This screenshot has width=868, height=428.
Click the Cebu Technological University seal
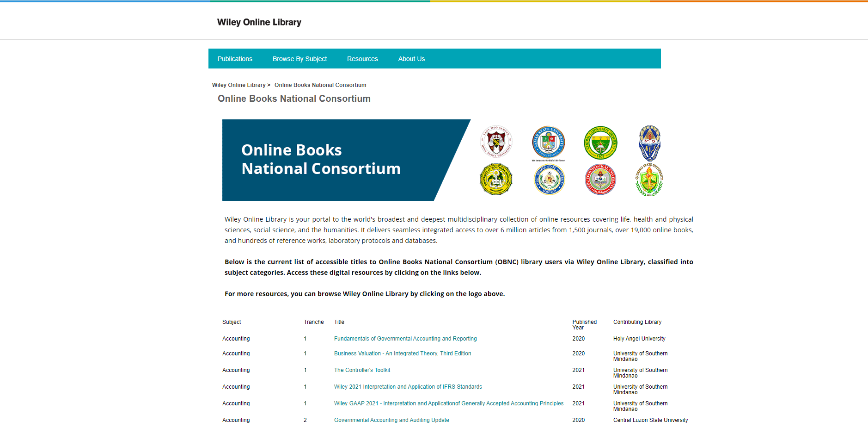pyautogui.click(x=600, y=180)
